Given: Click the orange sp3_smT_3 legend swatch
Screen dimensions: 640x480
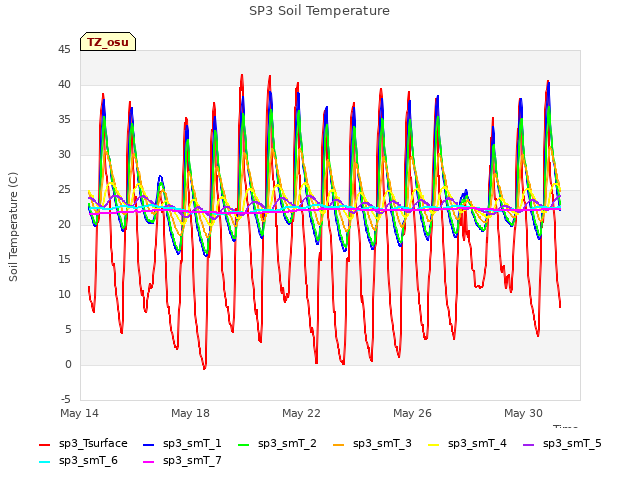Looking at the screenshot, I should 339,444.
